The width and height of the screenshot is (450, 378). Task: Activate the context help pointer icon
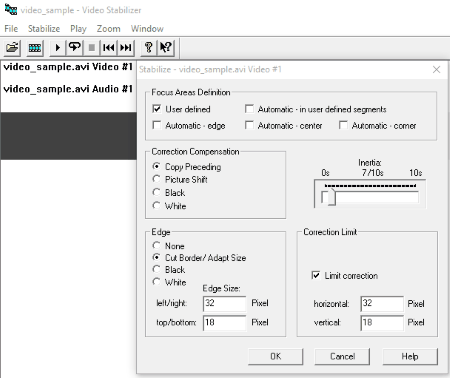(166, 48)
